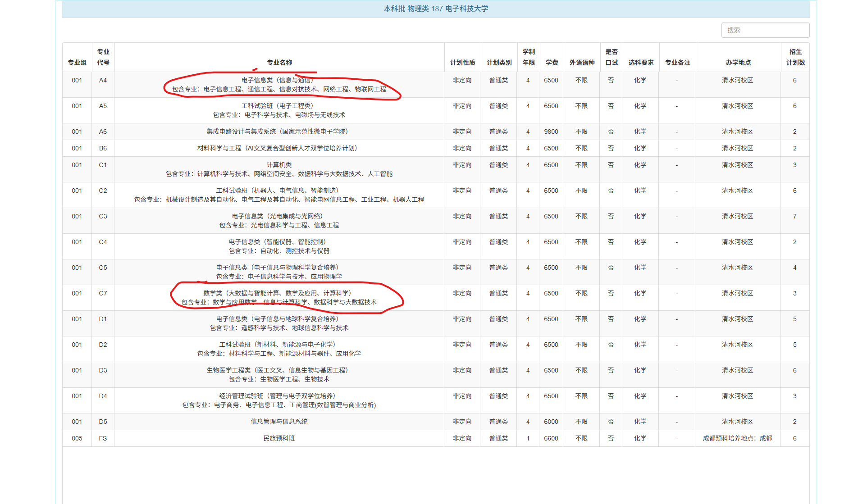The image size is (849, 504).
Task: Select 包含专业：电子科学与技术、电磁场与无线技术
Action: click(279, 115)
